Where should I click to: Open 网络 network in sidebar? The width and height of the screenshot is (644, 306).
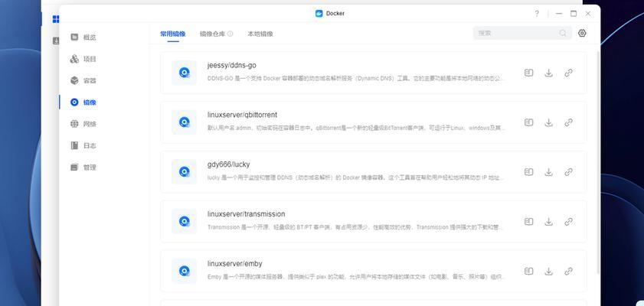83,124
